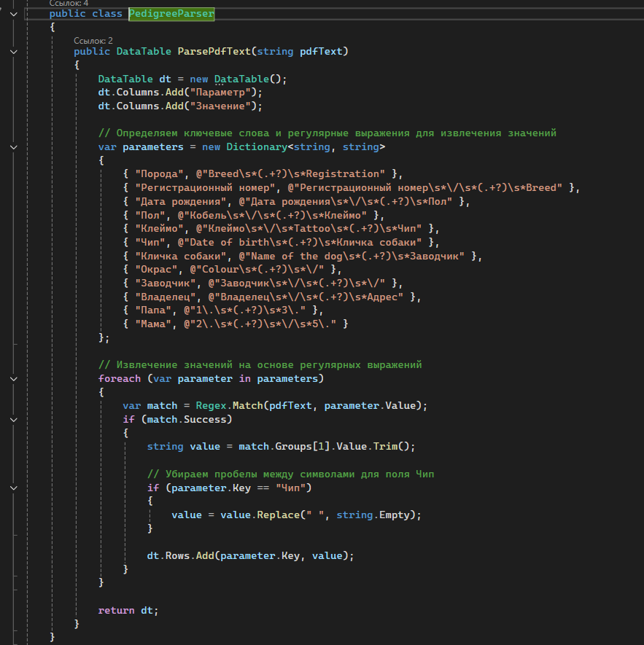
Task: Click the return keyword
Action: click(116, 610)
